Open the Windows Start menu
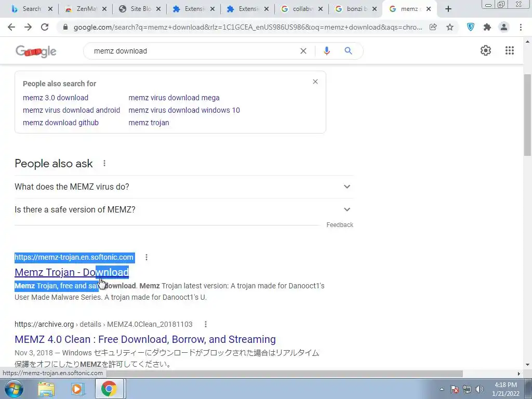 [14, 389]
